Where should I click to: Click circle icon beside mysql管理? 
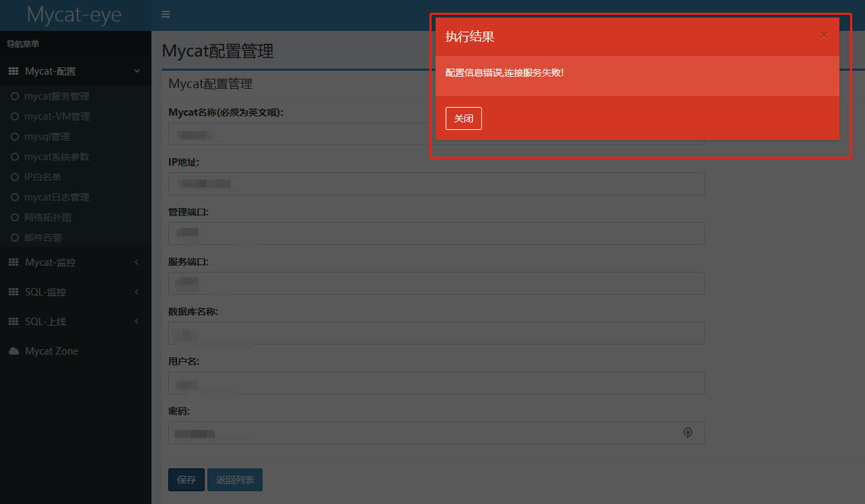(x=15, y=137)
